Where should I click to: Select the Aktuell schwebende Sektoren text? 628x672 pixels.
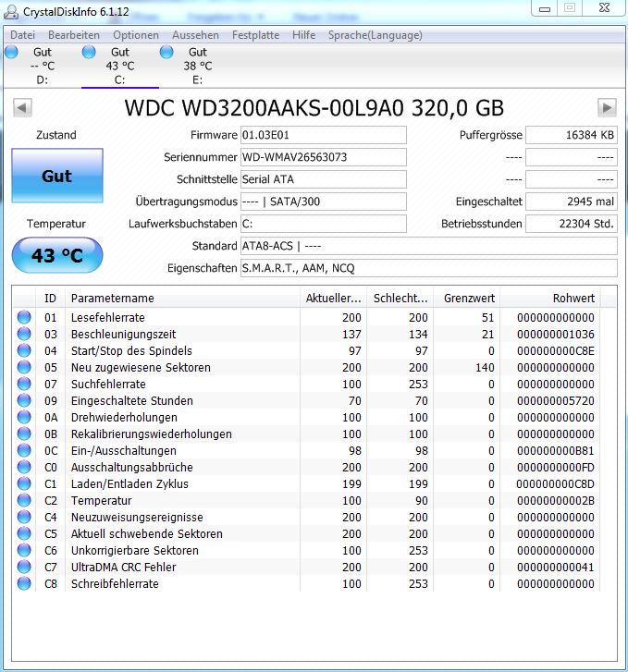click(x=147, y=533)
